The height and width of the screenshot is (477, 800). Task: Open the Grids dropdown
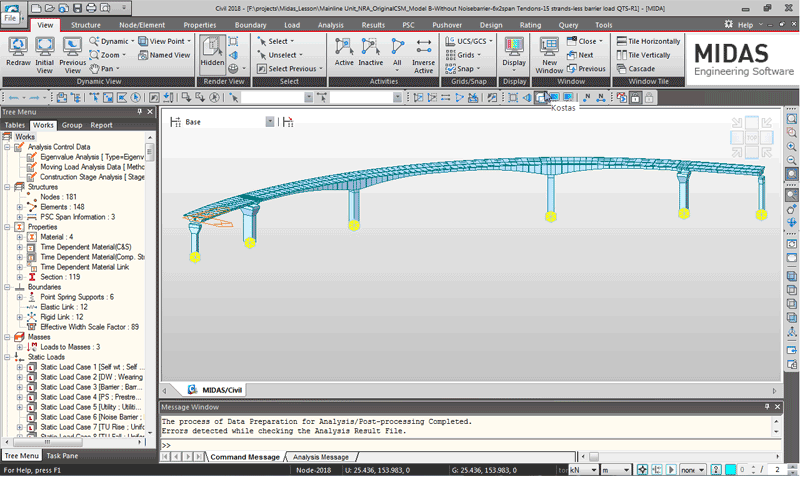pyautogui.click(x=463, y=55)
